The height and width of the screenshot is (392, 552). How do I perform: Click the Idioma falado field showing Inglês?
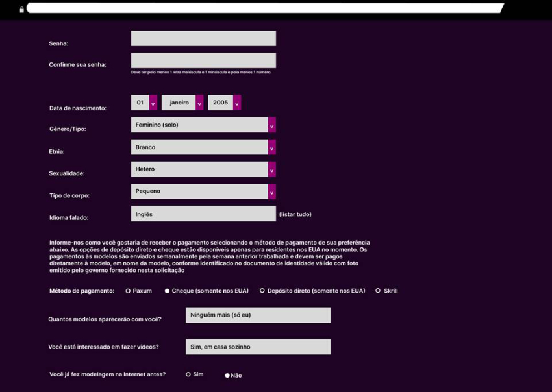(203, 214)
